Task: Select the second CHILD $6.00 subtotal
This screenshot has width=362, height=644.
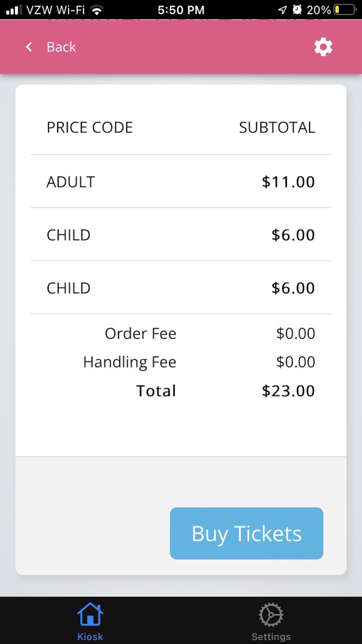Action: pos(293,288)
